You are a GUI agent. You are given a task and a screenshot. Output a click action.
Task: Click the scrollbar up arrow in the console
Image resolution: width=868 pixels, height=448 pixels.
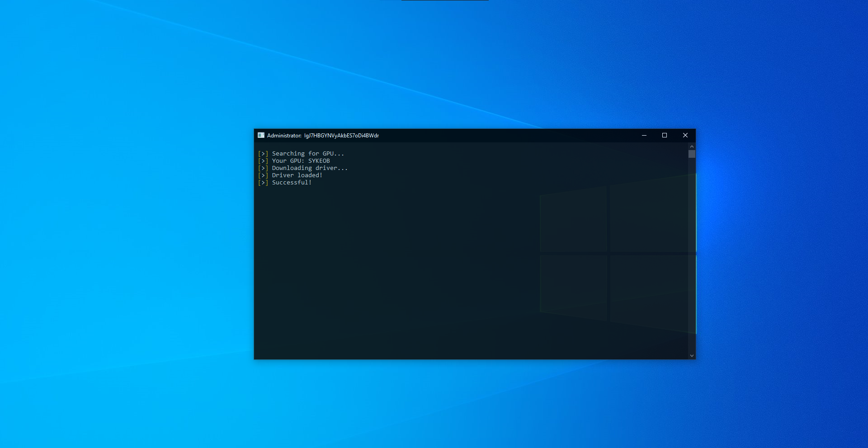[691, 146]
